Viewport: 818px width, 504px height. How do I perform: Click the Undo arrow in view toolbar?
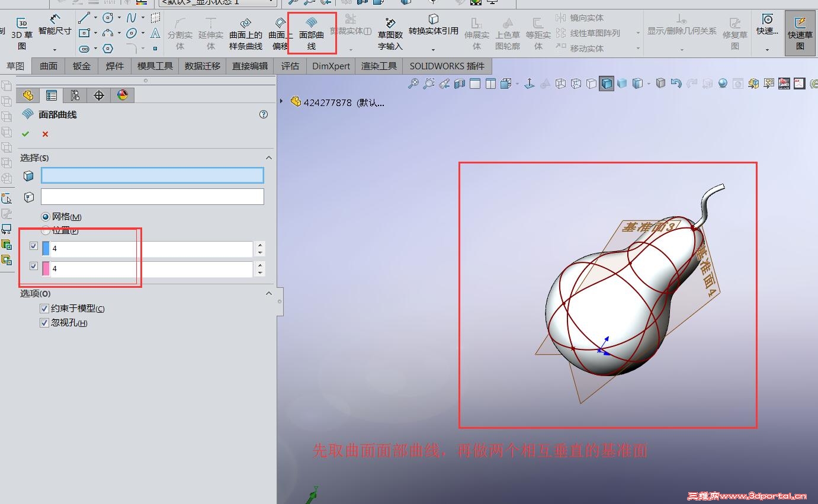(x=676, y=84)
